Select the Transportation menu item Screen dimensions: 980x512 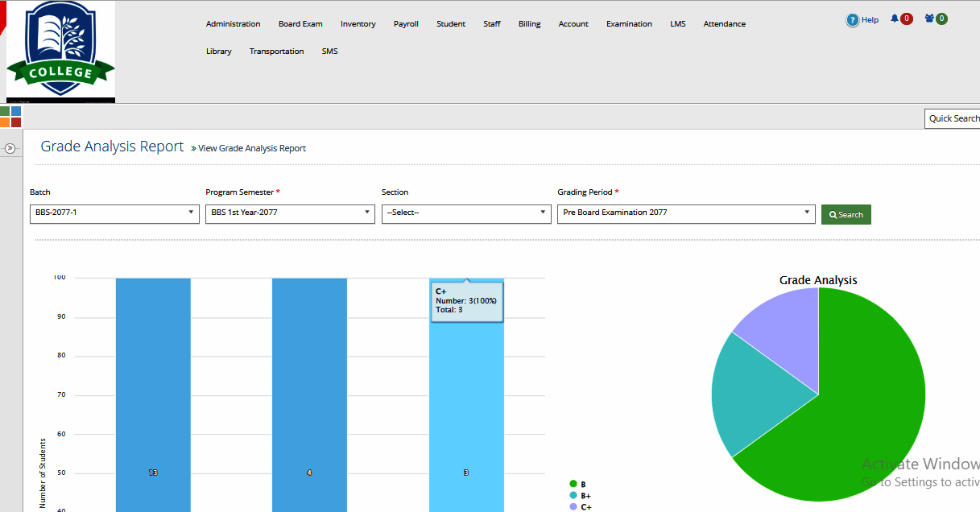tap(276, 52)
